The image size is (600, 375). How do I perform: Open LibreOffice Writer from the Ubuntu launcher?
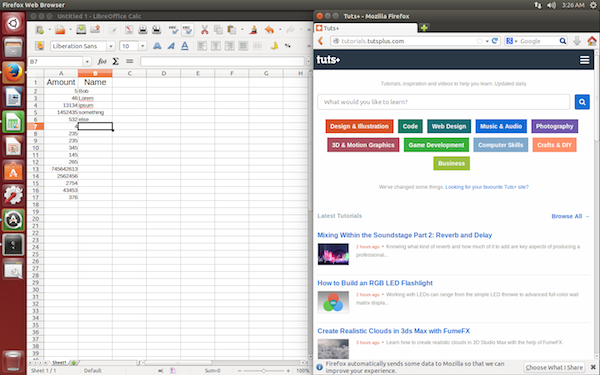[13, 97]
